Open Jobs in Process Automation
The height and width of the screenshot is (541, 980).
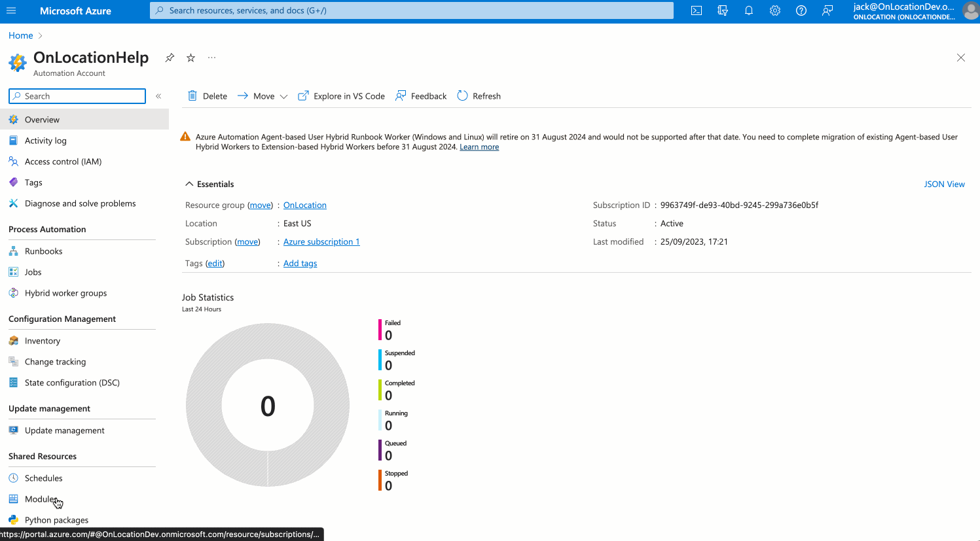click(84, 272)
